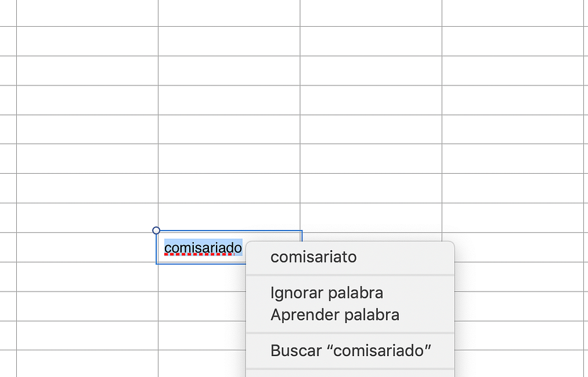
Task: Click the red dashed spelling underline
Action: click(200, 254)
